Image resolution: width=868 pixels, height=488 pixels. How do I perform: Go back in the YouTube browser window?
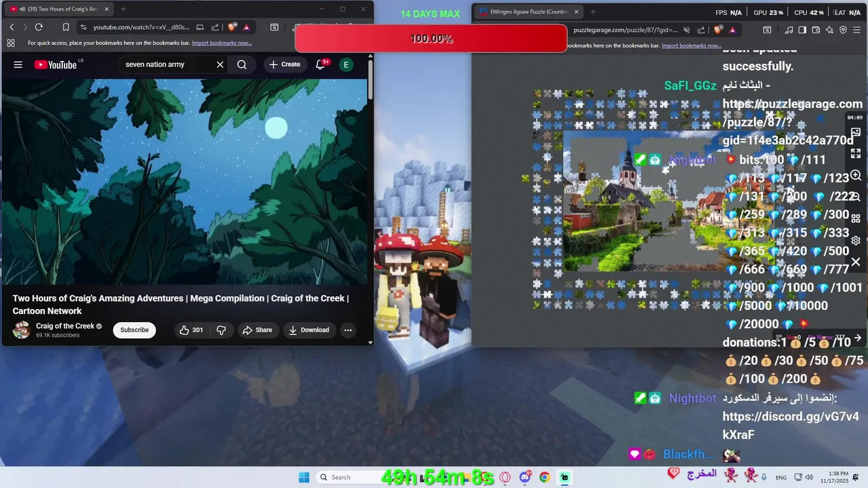[x=12, y=27]
